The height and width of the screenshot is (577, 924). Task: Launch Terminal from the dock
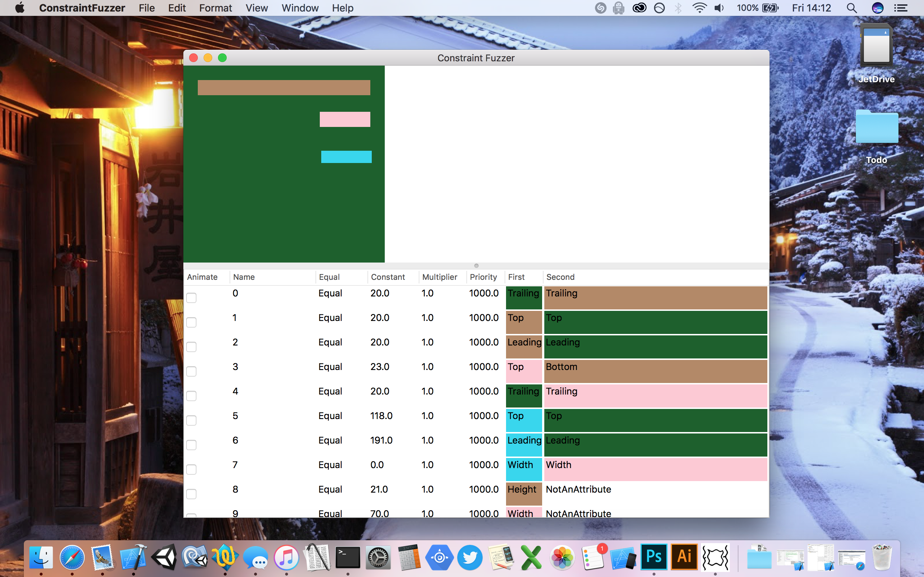tap(348, 557)
